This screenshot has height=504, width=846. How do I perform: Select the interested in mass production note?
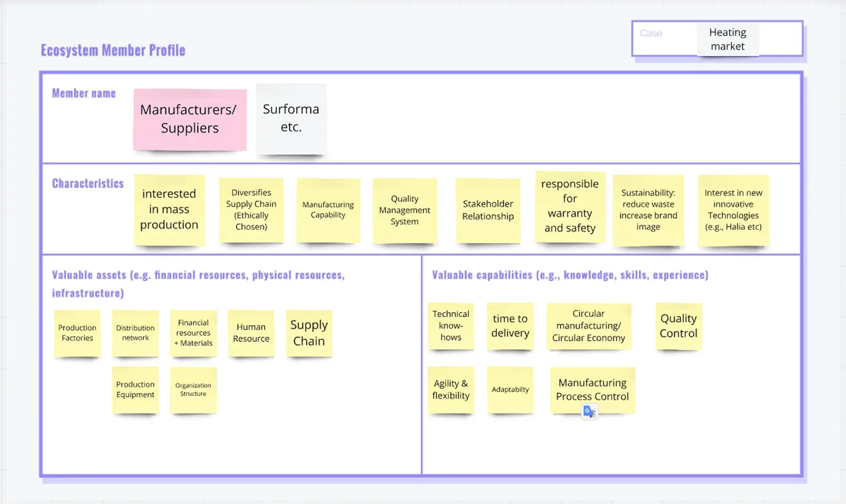(x=169, y=209)
